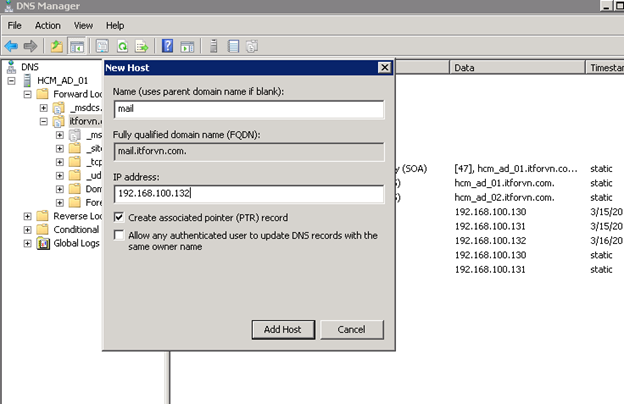The image size is (624, 404).
Task: Expand the Global Logs node
Action: 28,243
